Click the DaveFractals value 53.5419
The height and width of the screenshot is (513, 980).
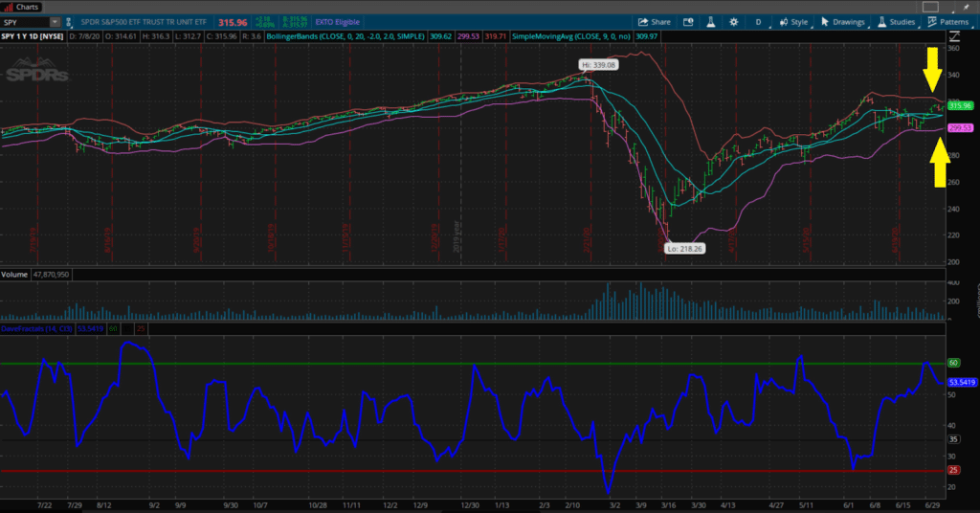(x=90, y=328)
